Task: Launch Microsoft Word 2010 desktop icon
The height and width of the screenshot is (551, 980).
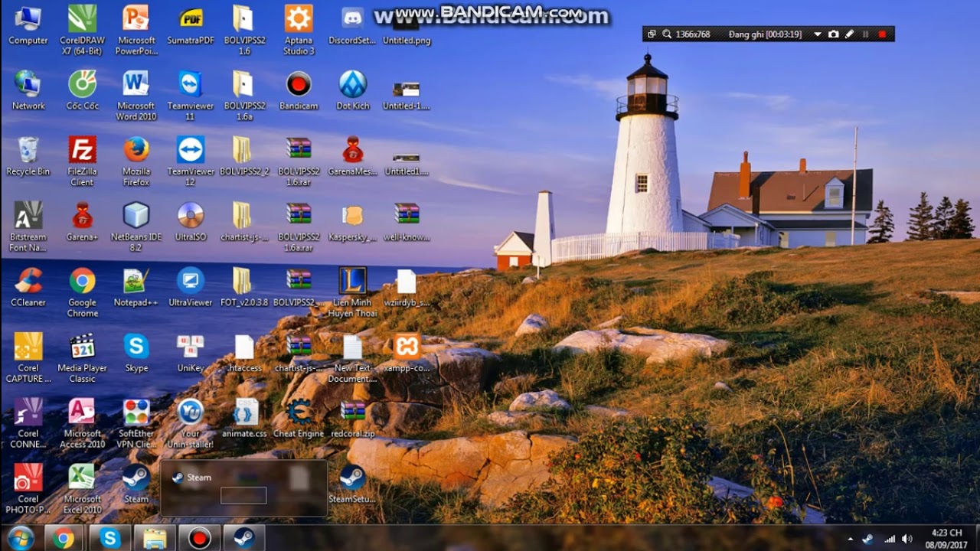Action: [x=136, y=95]
